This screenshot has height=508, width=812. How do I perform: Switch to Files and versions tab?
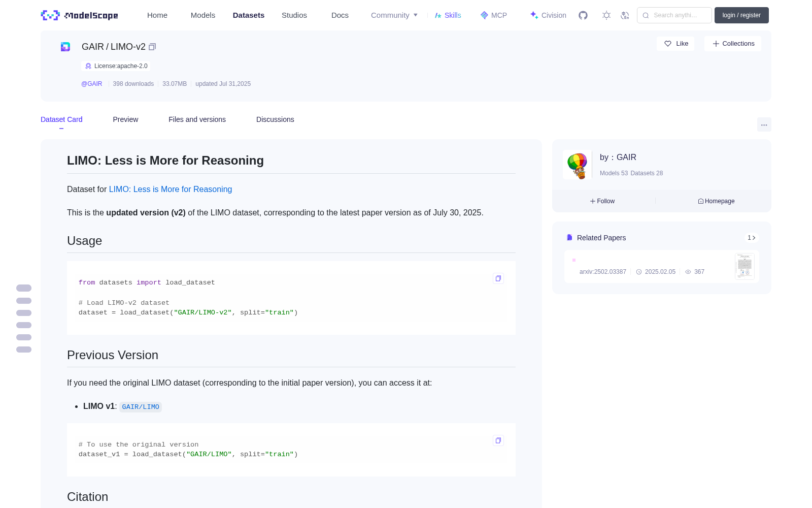click(x=197, y=119)
